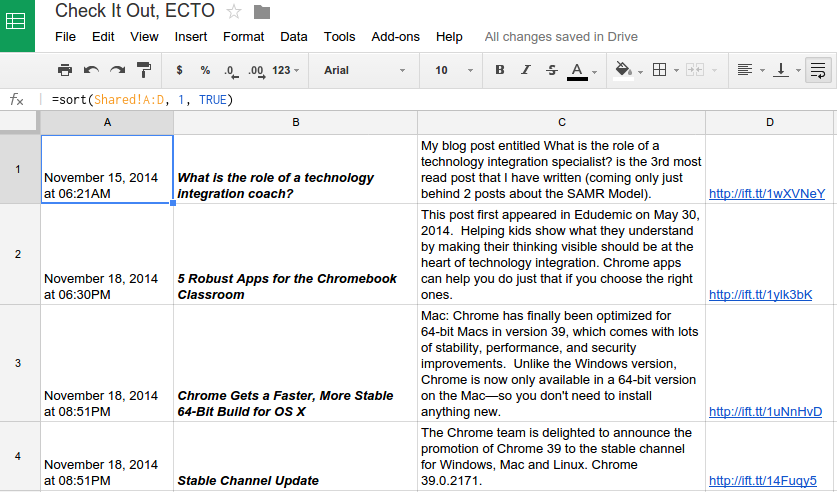Screen dimensions: 837x492
Task: Toggle italic formatting
Action: click(526, 70)
